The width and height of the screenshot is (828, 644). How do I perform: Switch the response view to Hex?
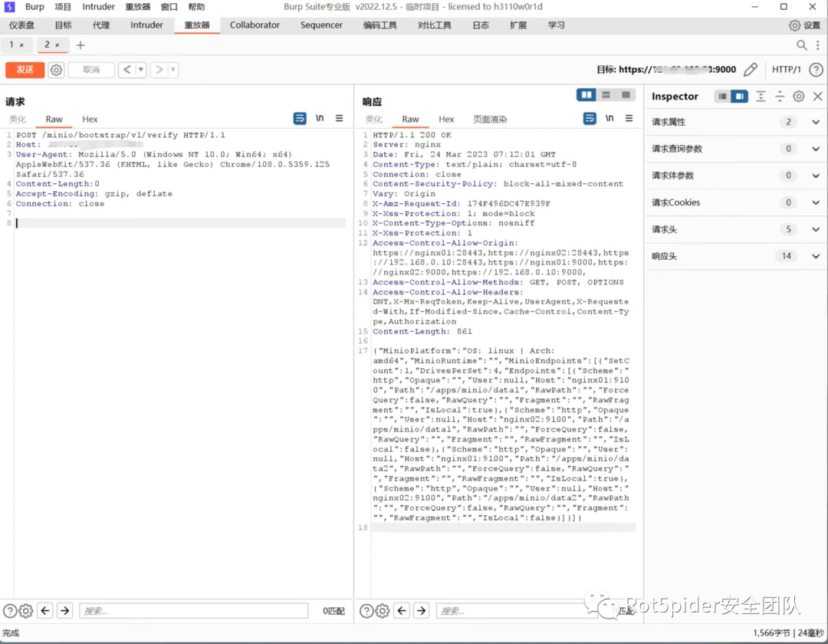coord(446,120)
